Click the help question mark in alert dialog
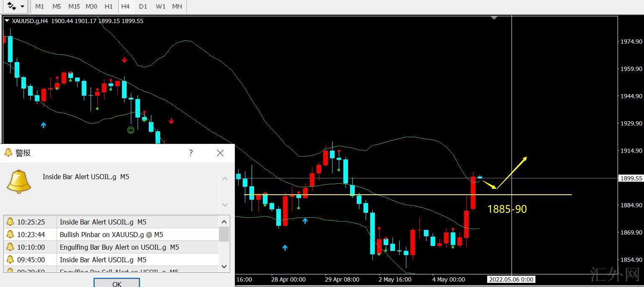 [191, 153]
